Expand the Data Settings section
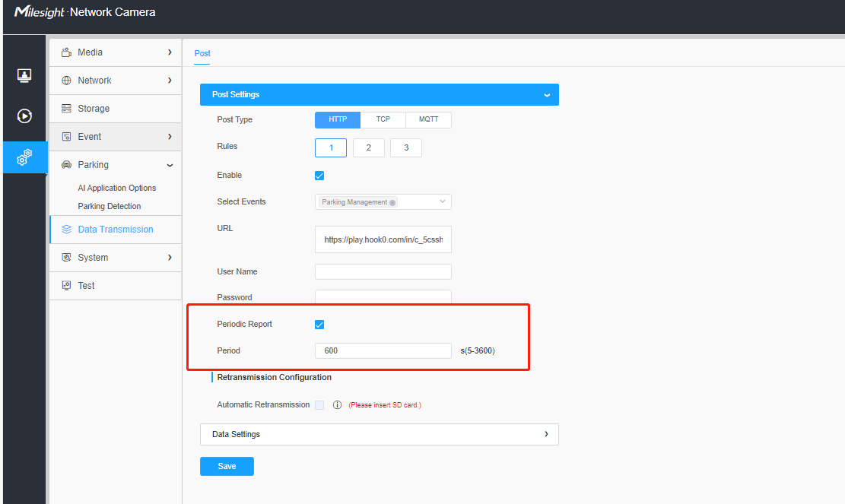The height and width of the screenshot is (504, 845). [380, 434]
